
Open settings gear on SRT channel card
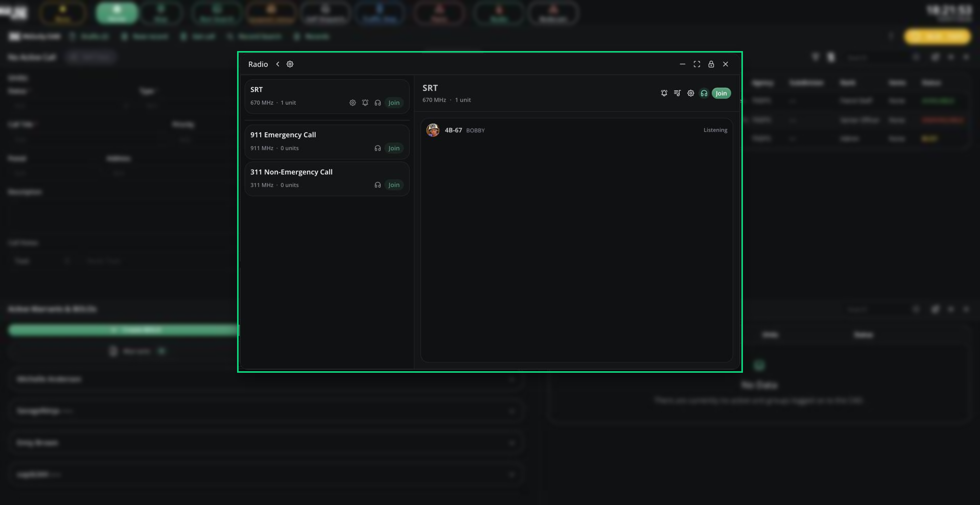coord(353,103)
